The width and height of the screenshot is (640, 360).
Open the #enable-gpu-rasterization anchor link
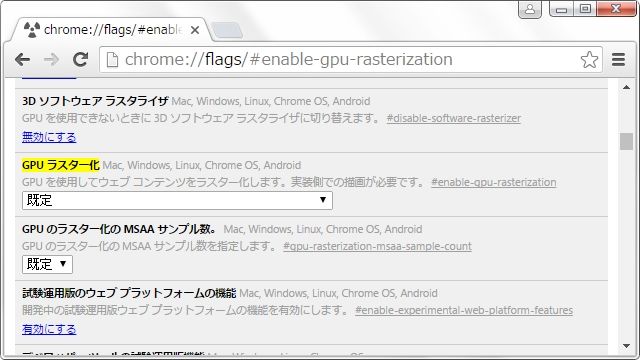[x=493, y=182]
